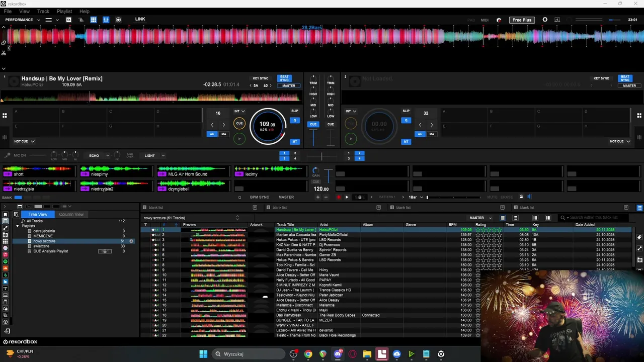Open the deck layout dropdown arrow

[x=57, y=20]
